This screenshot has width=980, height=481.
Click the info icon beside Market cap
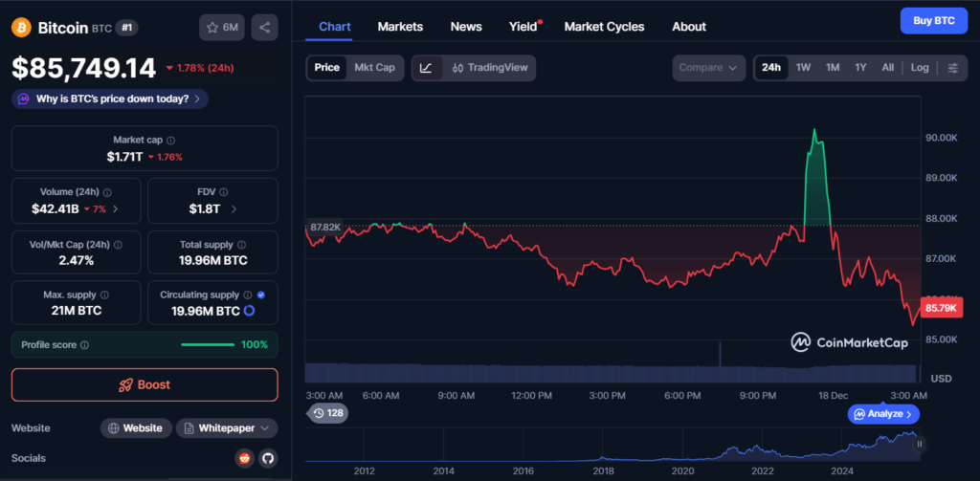pos(171,141)
